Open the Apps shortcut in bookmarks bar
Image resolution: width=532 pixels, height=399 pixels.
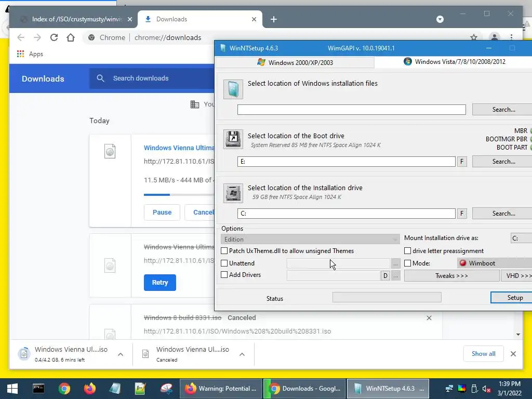30,54
